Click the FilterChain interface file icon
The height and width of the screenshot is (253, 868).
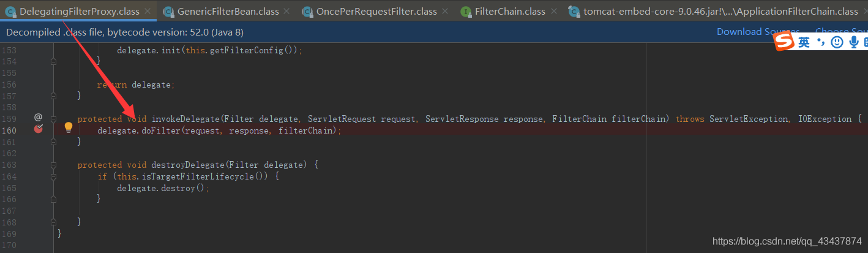click(466, 11)
